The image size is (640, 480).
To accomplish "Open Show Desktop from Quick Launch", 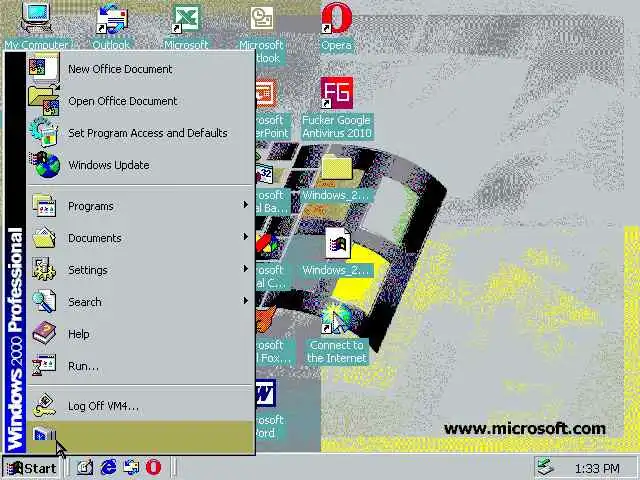I will (85, 468).
